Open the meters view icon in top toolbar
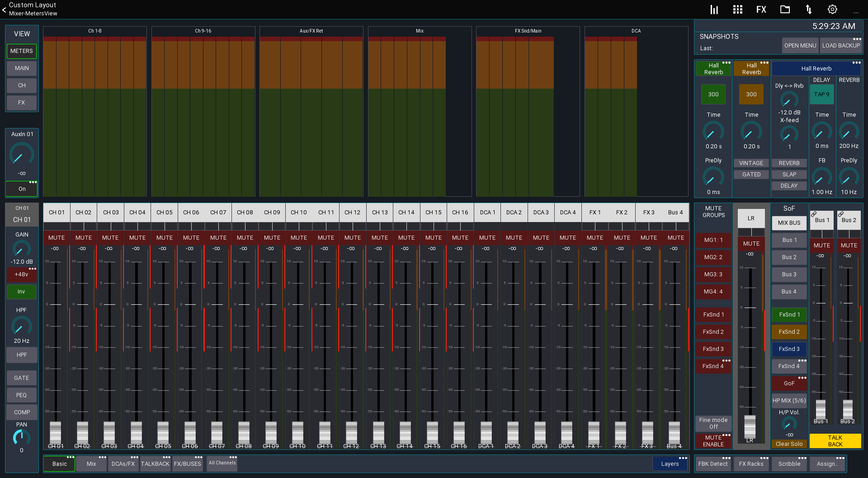 pos(713,9)
